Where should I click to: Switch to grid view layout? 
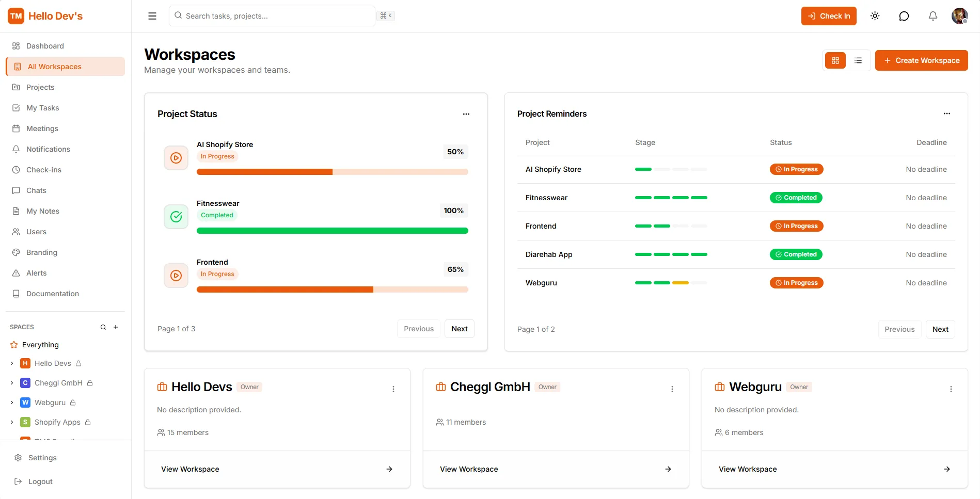[x=835, y=60]
